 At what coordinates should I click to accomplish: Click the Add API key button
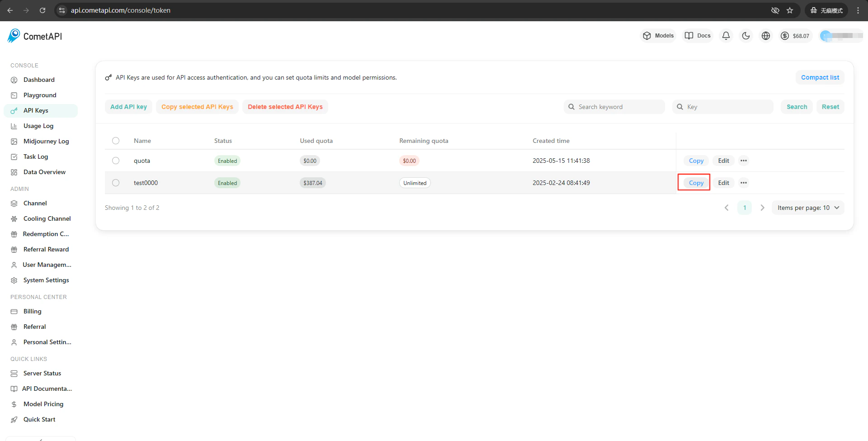[128, 107]
